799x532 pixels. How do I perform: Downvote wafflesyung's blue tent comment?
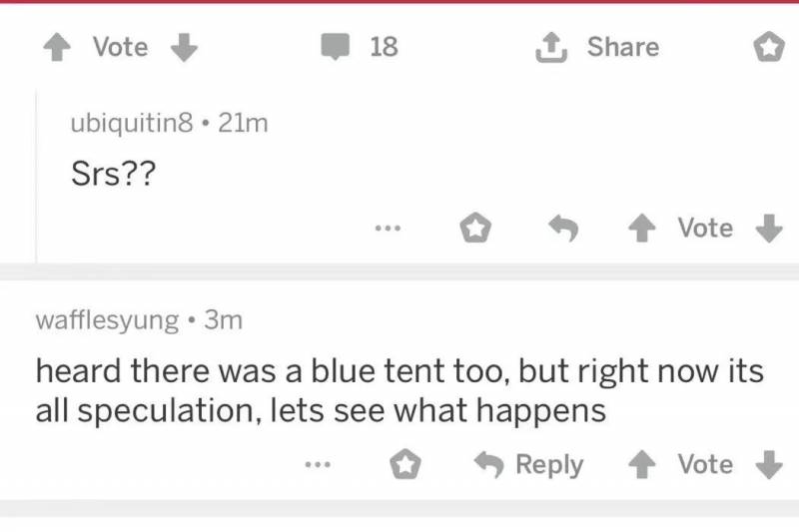(x=767, y=464)
